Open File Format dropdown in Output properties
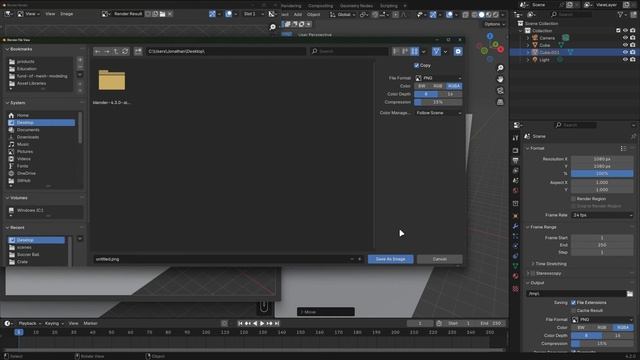Image resolution: width=640 pixels, height=360 pixels. (602, 320)
